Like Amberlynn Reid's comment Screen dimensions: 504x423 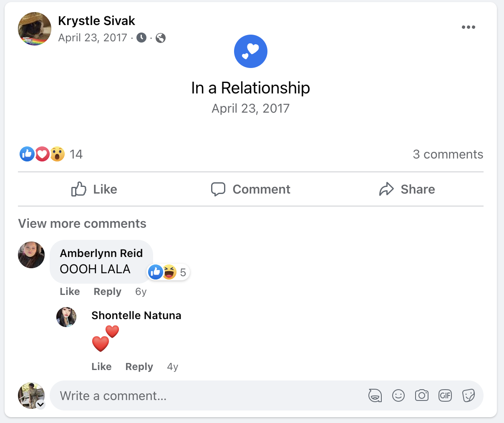click(x=70, y=292)
